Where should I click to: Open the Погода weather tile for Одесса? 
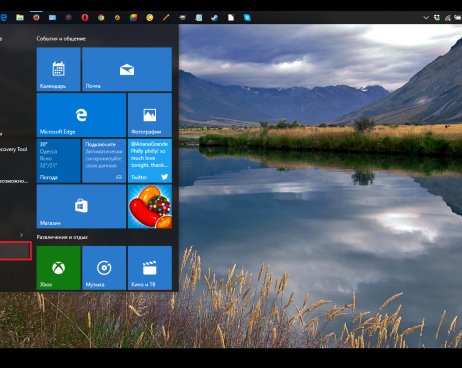coord(59,161)
